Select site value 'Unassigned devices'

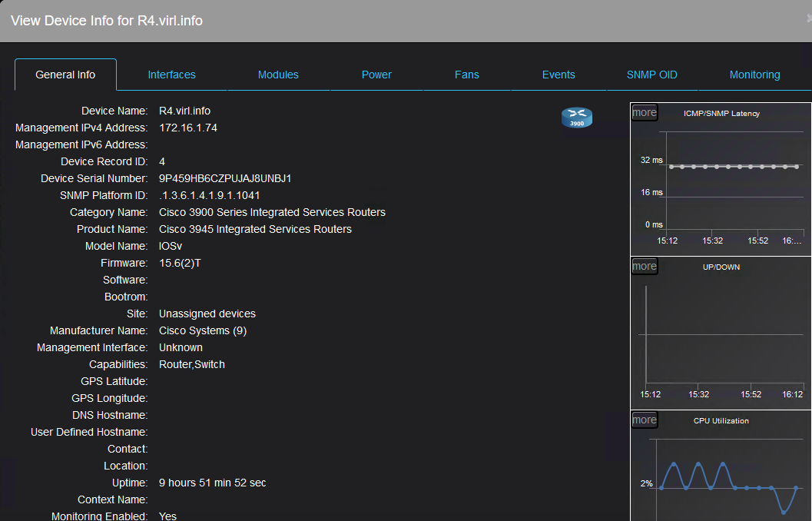207,314
